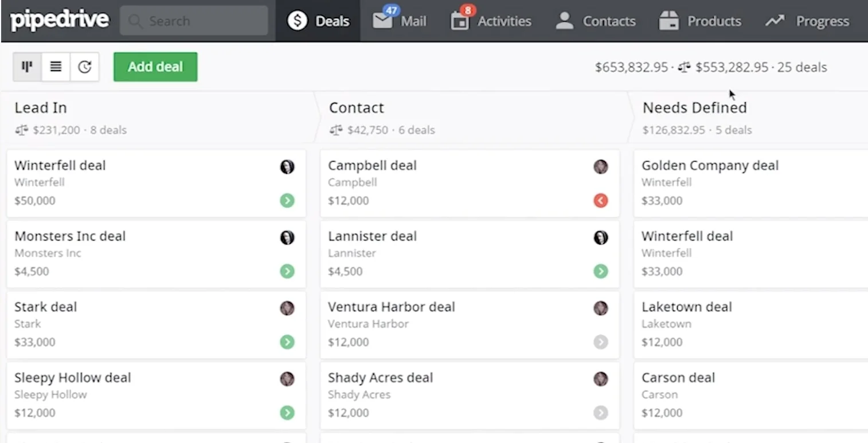Open the Deals tab

point(318,21)
